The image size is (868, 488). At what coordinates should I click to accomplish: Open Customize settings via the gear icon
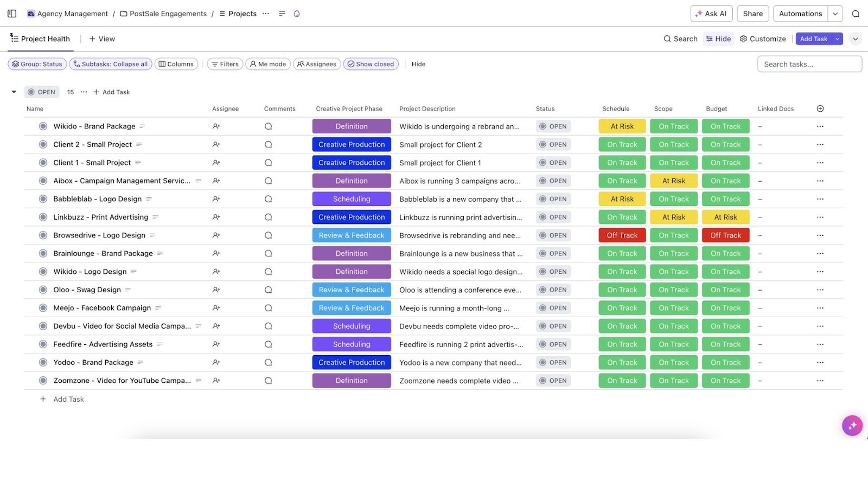tap(744, 38)
